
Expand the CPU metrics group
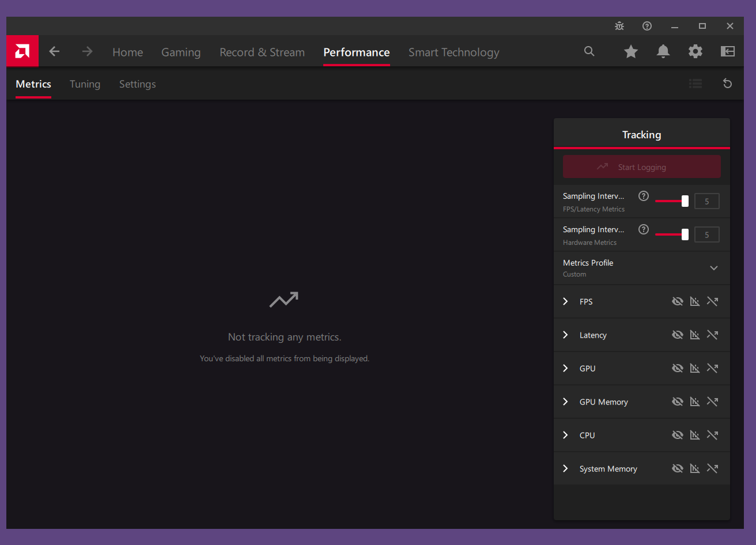pyautogui.click(x=565, y=435)
